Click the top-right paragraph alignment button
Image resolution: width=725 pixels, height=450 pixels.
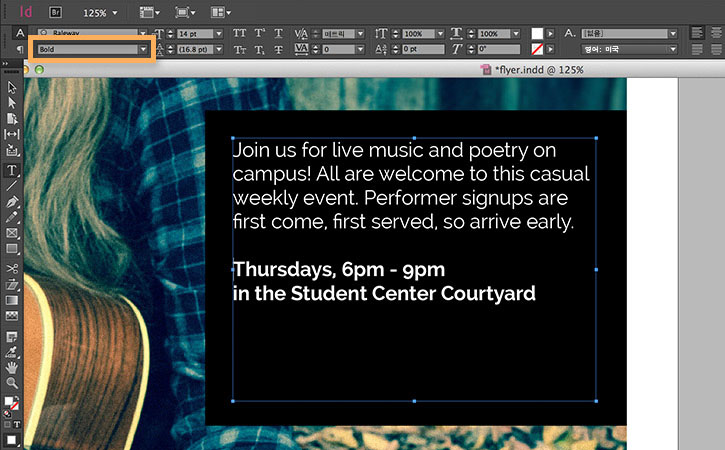(716, 33)
